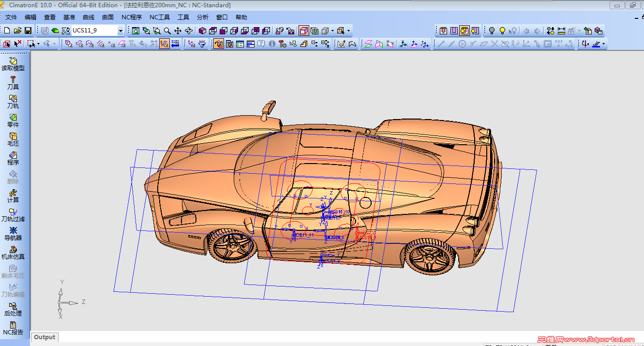Open the Help (帮助) menu
The image size is (644, 346).
[241, 17]
